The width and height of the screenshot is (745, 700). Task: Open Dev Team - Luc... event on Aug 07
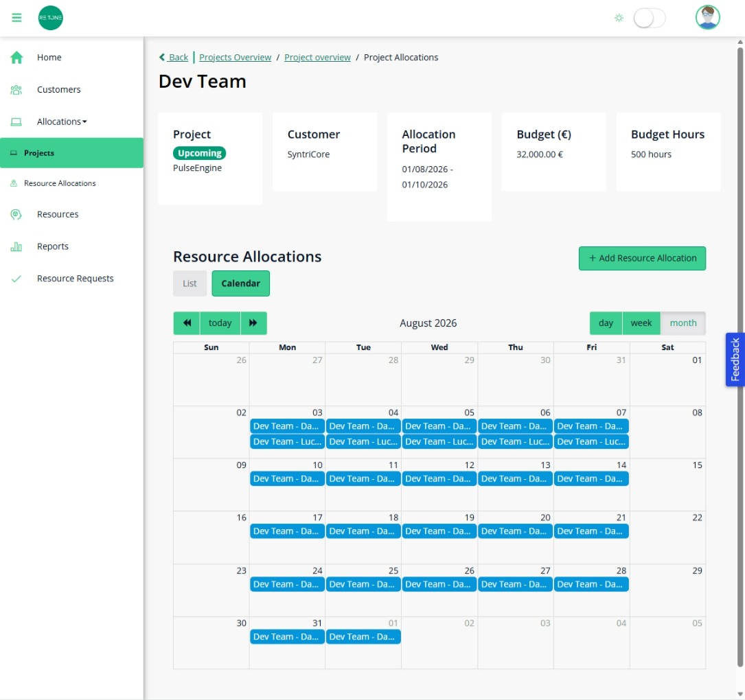click(591, 442)
